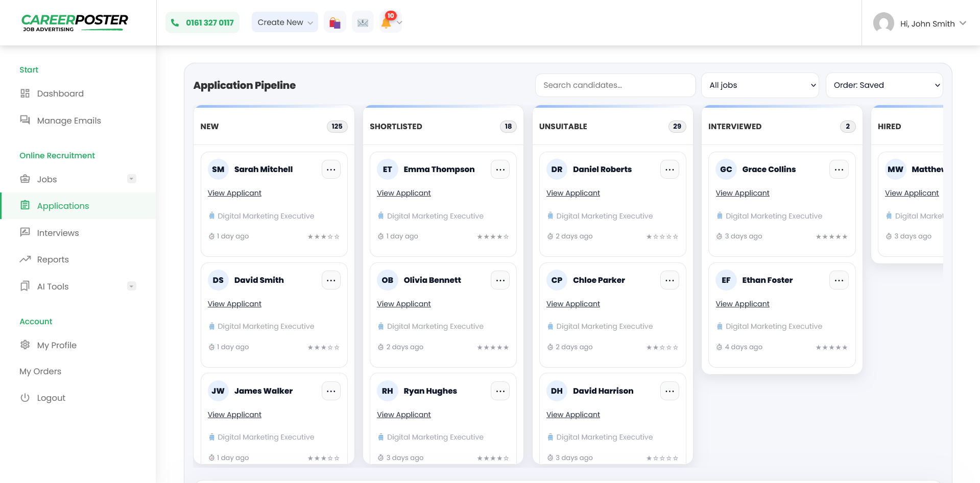Open the Create New dropdown
Screen dimensions: 980x483
(285, 22)
